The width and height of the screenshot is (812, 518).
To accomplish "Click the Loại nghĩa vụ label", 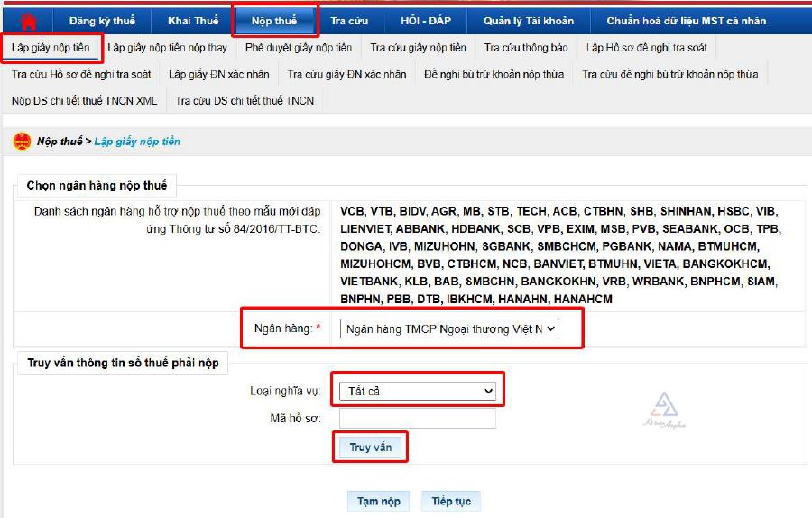I will [285, 391].
